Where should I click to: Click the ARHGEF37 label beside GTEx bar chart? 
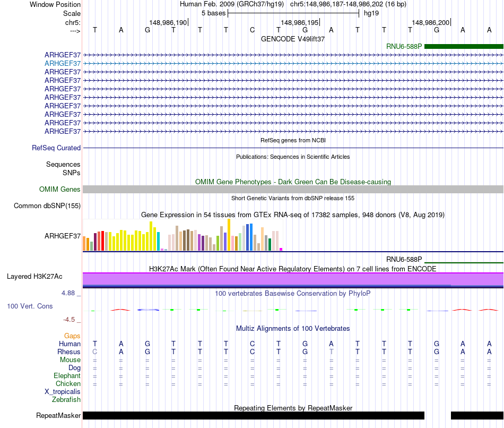(63, 236)
